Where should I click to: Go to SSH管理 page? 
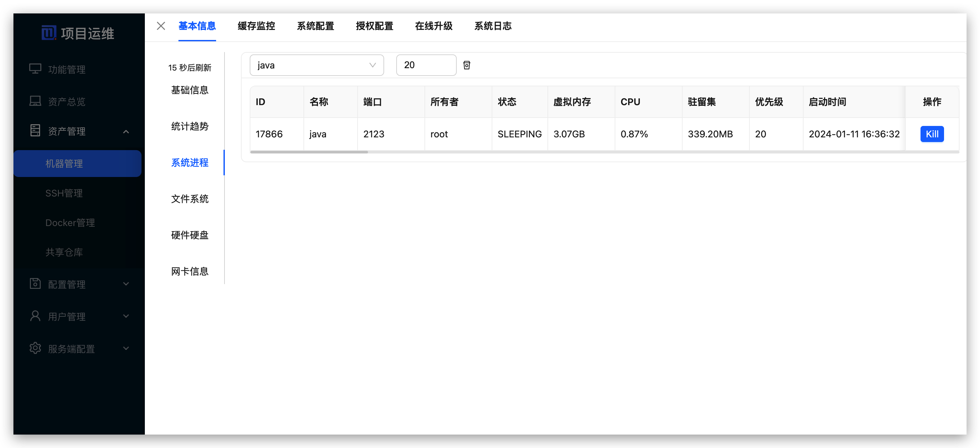pyautogui.click(x=63, y=193)
